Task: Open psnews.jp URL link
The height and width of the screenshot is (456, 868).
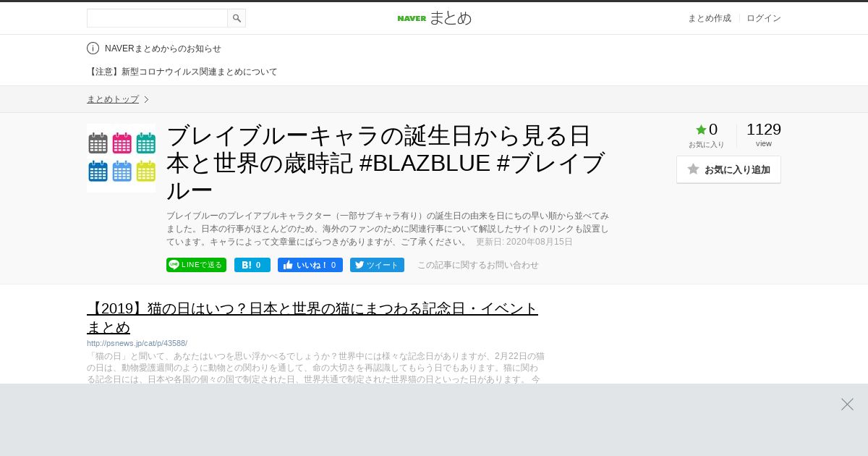Action: coord(137,343)
